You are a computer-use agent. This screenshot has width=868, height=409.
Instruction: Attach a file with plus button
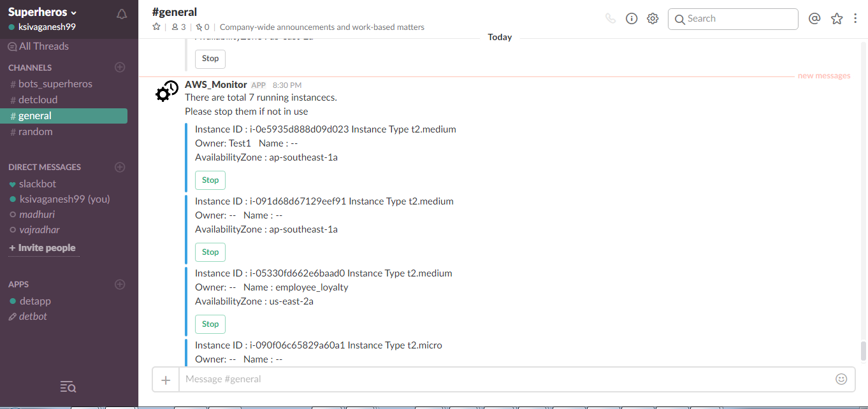coord(166,380)
